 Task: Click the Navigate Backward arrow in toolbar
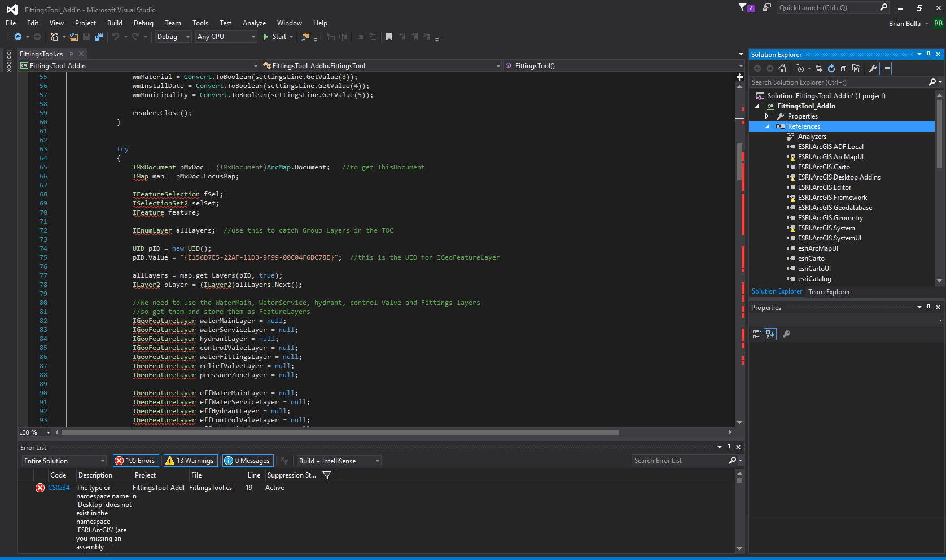point(18,37)
